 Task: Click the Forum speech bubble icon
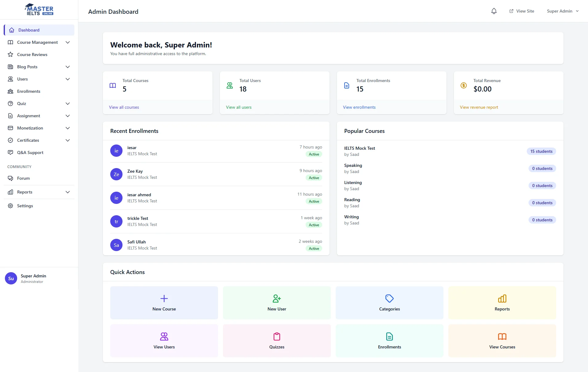pyautogui.click(x=10, y=178)
